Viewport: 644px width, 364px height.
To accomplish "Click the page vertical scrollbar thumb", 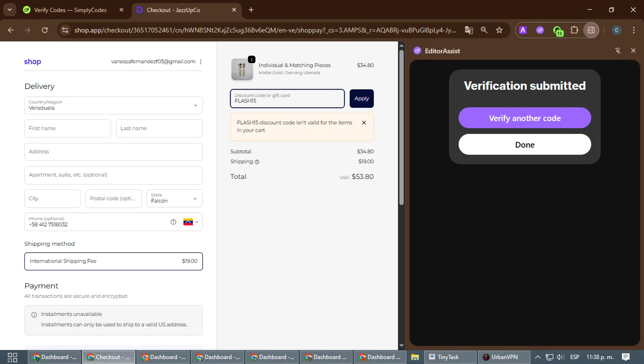I will tap(401, 127).
